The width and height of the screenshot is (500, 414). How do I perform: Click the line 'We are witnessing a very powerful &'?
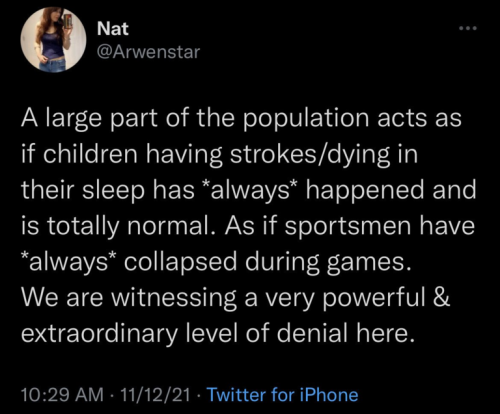236,298
